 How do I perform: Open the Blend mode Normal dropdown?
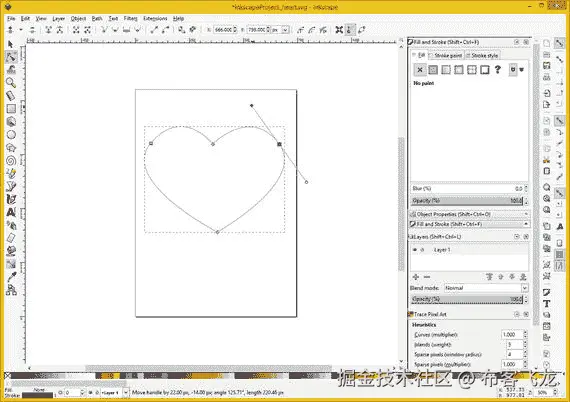pos(486,288)
